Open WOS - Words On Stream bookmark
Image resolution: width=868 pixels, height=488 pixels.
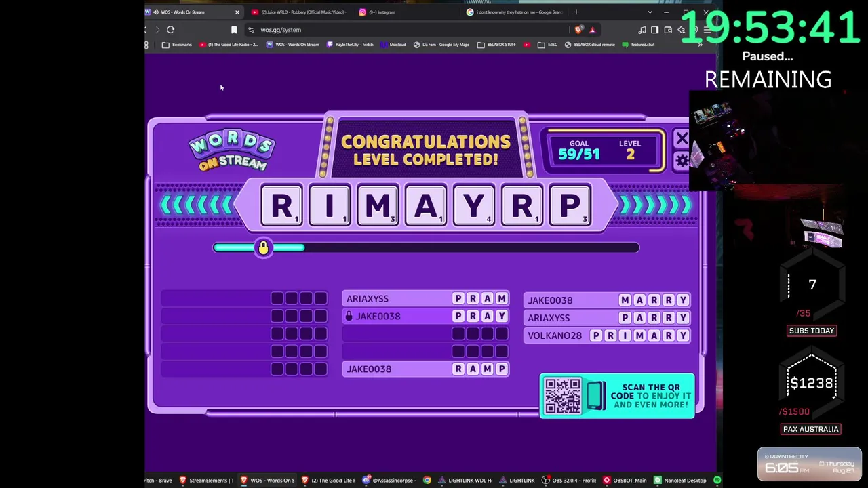pos(293,45)
